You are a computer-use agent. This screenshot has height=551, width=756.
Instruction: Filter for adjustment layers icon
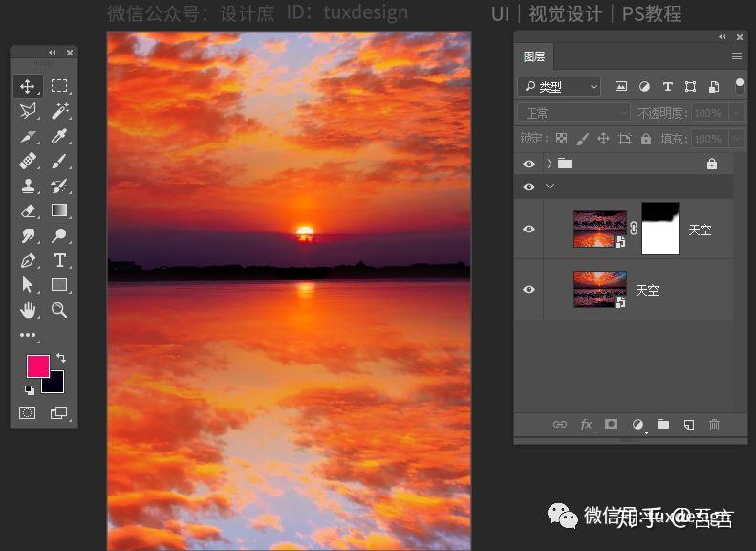pyautogui.click(x=644, y=86)
